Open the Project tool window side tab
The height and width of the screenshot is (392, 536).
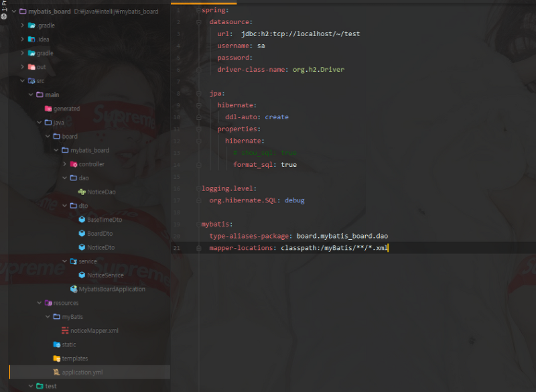tap(4, 13)
